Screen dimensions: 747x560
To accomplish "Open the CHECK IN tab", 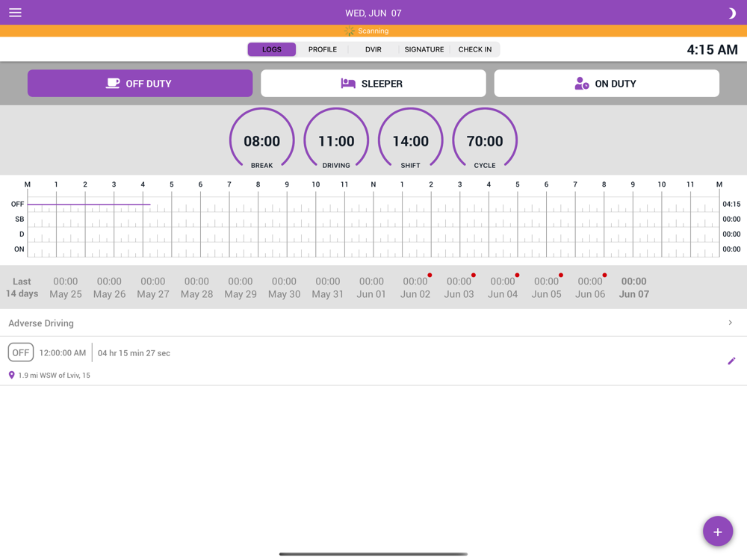I will pos(475,49).
